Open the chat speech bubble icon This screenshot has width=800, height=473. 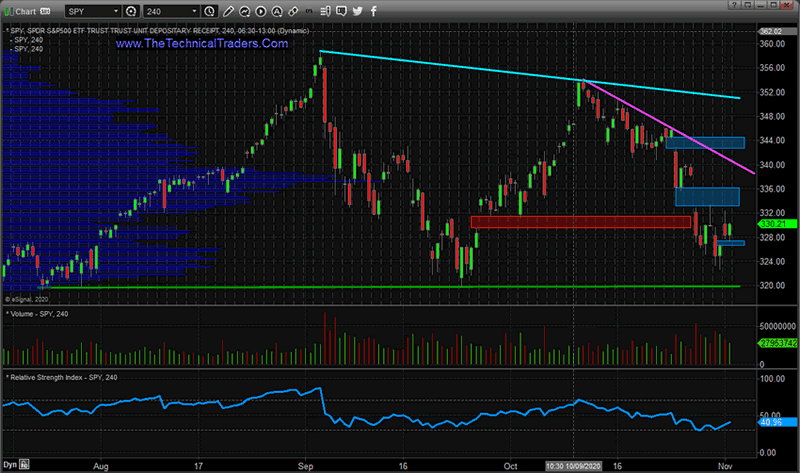click(341, 11)
